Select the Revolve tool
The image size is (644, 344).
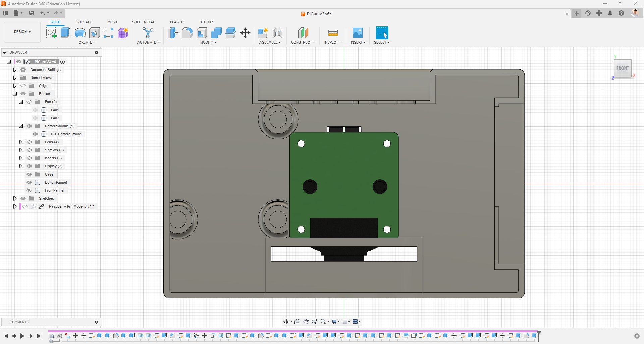[80, 33]
